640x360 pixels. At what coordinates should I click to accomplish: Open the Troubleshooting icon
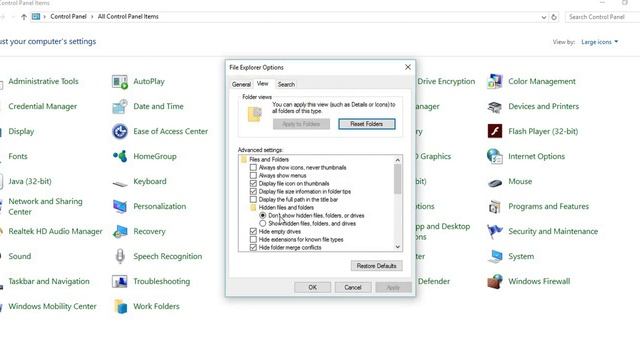pos(120,281)
